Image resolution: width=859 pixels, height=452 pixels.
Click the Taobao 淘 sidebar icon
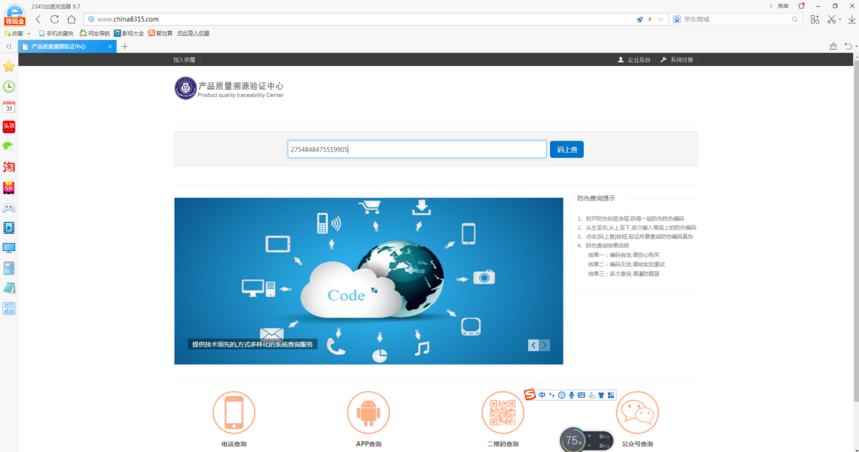pos(9,167)
